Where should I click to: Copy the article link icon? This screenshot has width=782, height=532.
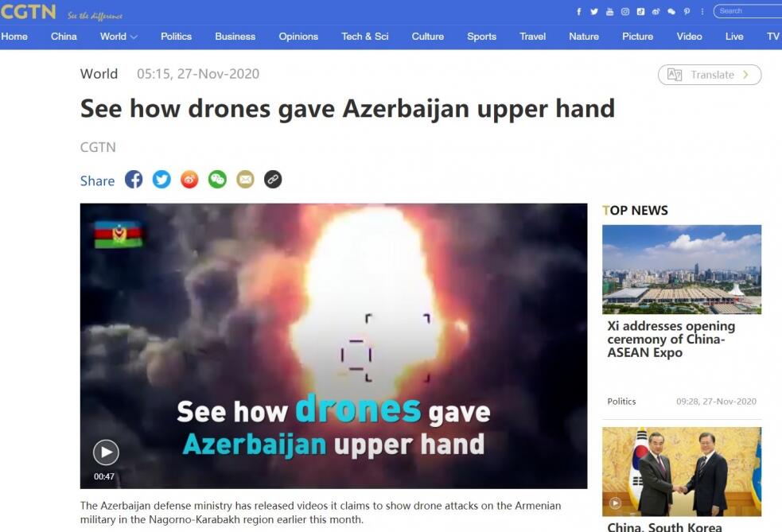pos(273,180)
